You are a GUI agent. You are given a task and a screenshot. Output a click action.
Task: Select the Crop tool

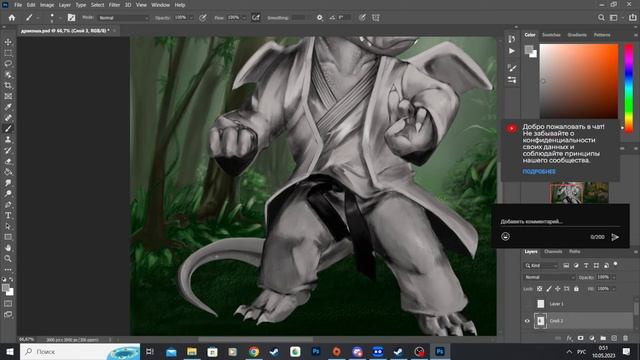(8, 85)
